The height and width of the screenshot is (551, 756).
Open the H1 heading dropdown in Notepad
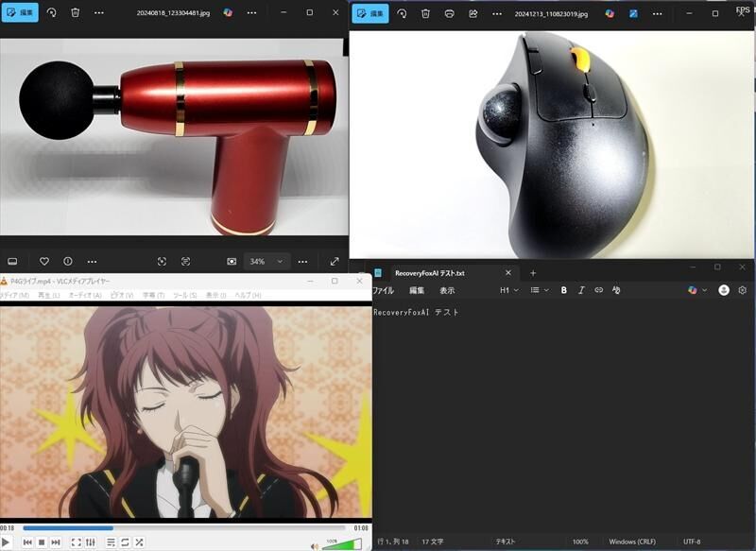click(x=509, y=290)
